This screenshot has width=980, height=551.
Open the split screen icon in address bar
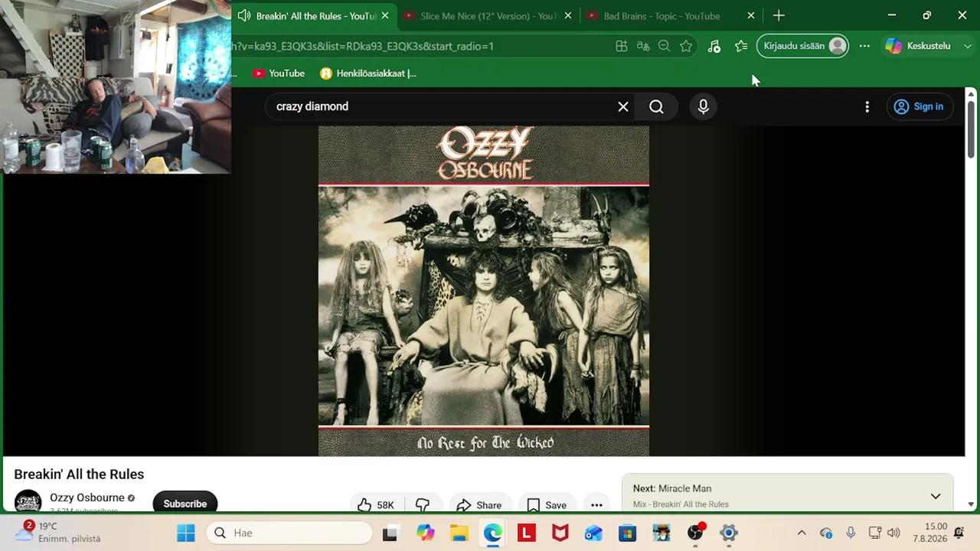click(622, 46)
